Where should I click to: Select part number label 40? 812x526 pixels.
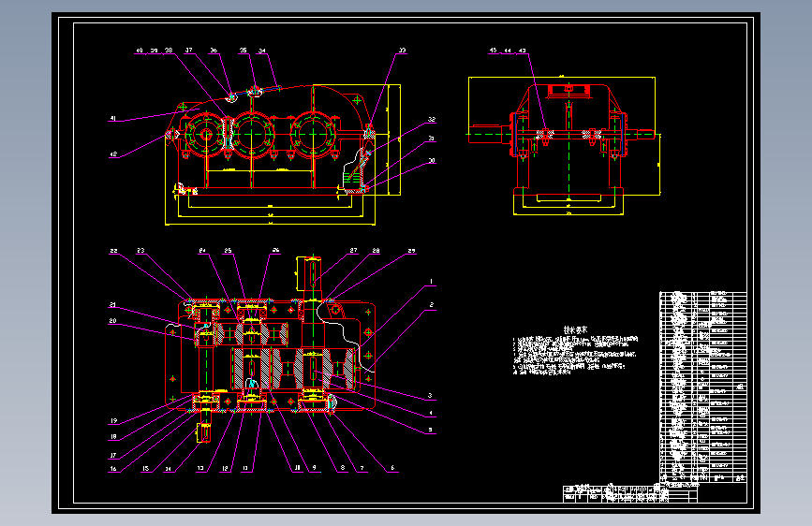point(140,51)
